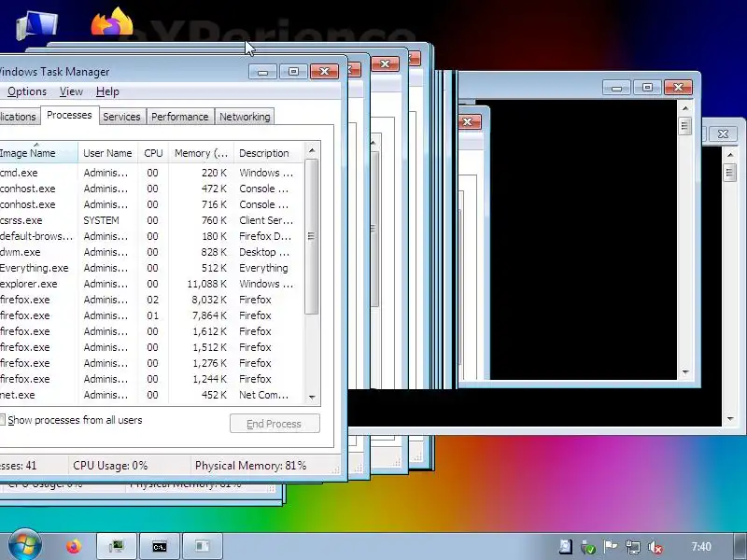Open the cmd console taskbar button
747x560 pixels.
(160, 546)
